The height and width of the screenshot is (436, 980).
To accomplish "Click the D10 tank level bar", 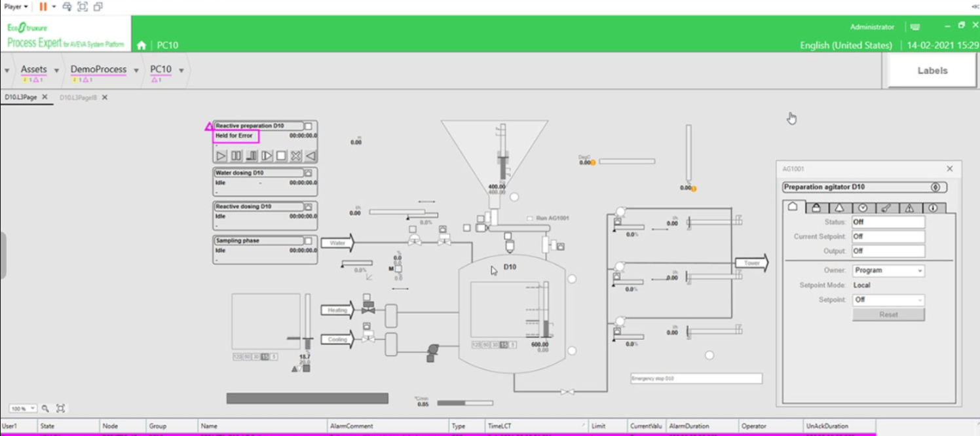I will click(545, 310).
